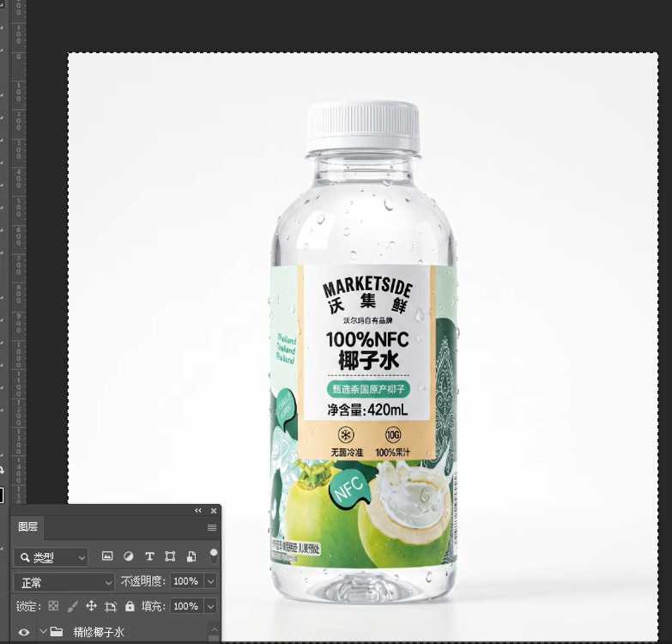Lock transparent pixels
672x644 pixels.
[x=53, y=606]
